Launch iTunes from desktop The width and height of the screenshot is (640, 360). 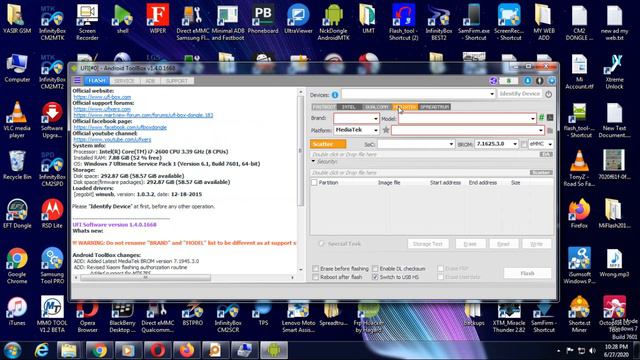(17, 311)
